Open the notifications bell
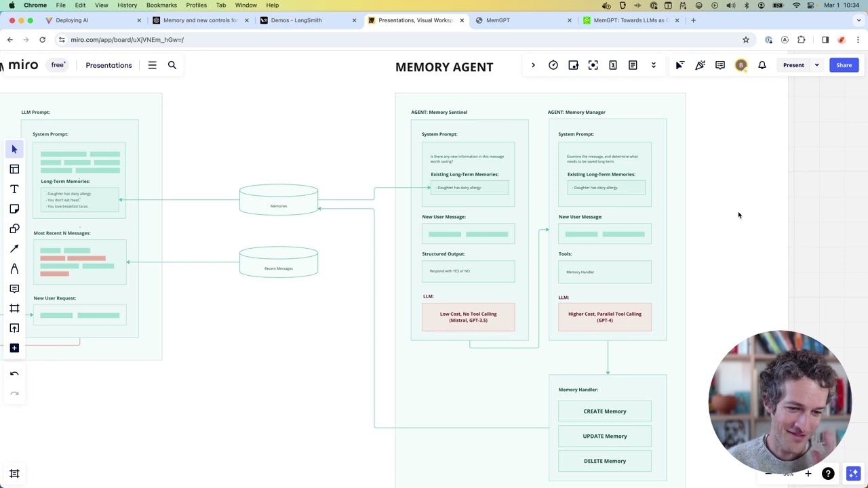Image resolution: width=868 pixels, height=488 pixels. point(762,65)
